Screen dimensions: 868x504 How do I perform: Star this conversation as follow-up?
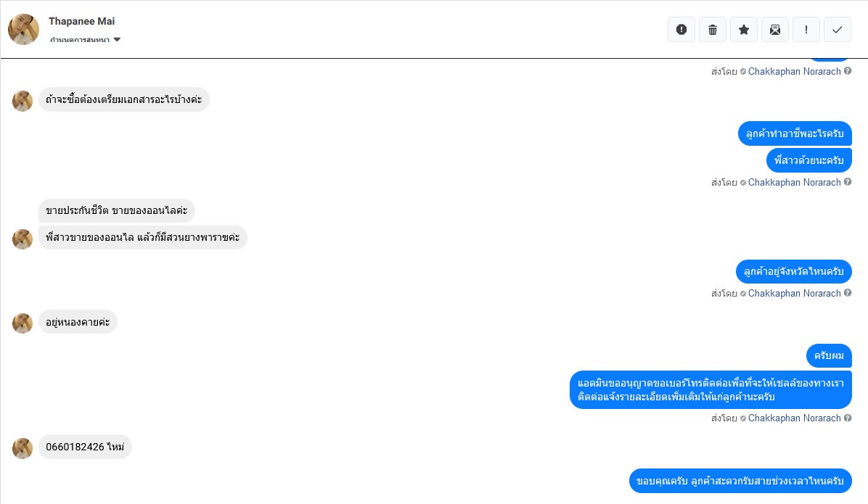coord(744,30)
